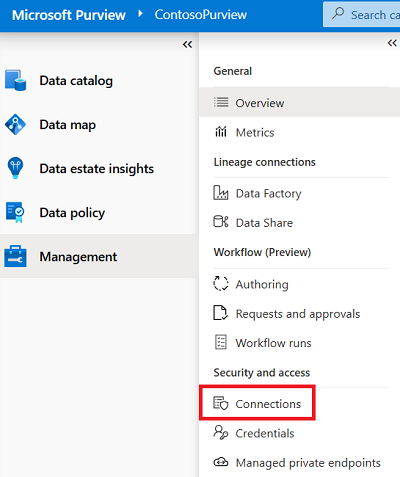Open the Data catalog icon
The image size is (400, 477).
tap(15, 80)
